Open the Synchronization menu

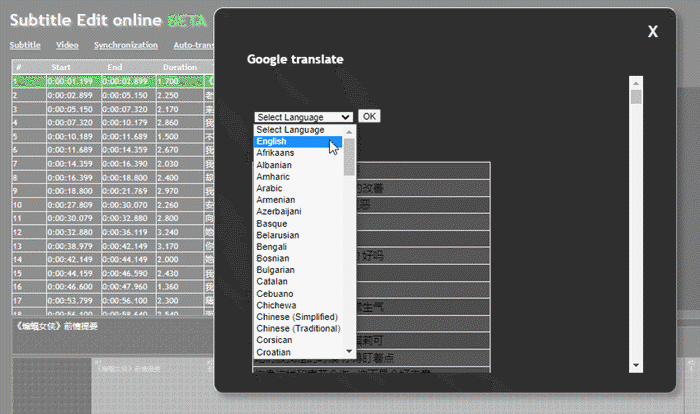126,45
